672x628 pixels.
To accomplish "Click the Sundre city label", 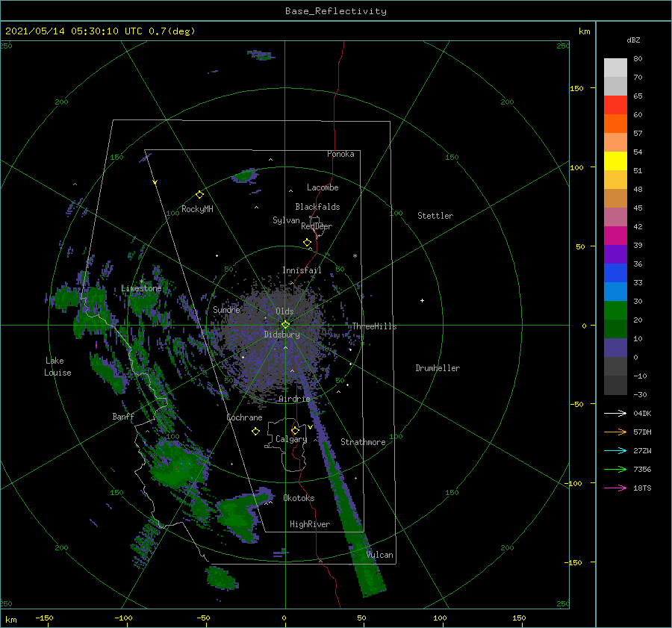I will click(x=226, y=309).
